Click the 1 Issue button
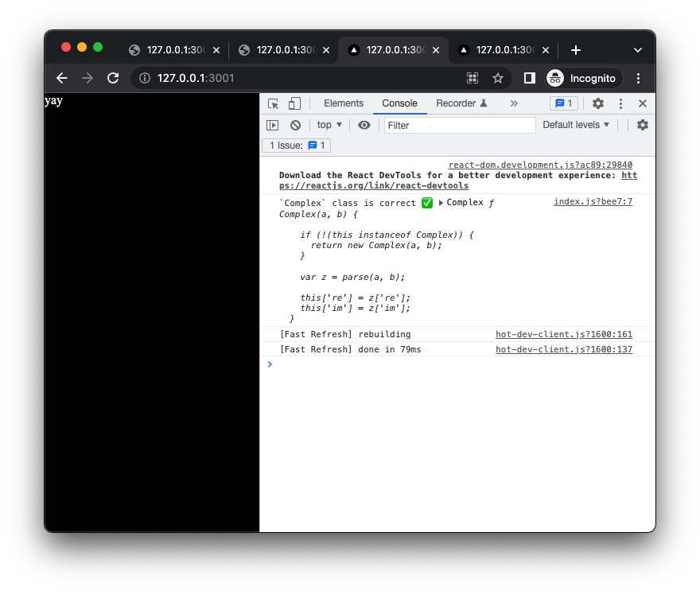 (297, 146)
